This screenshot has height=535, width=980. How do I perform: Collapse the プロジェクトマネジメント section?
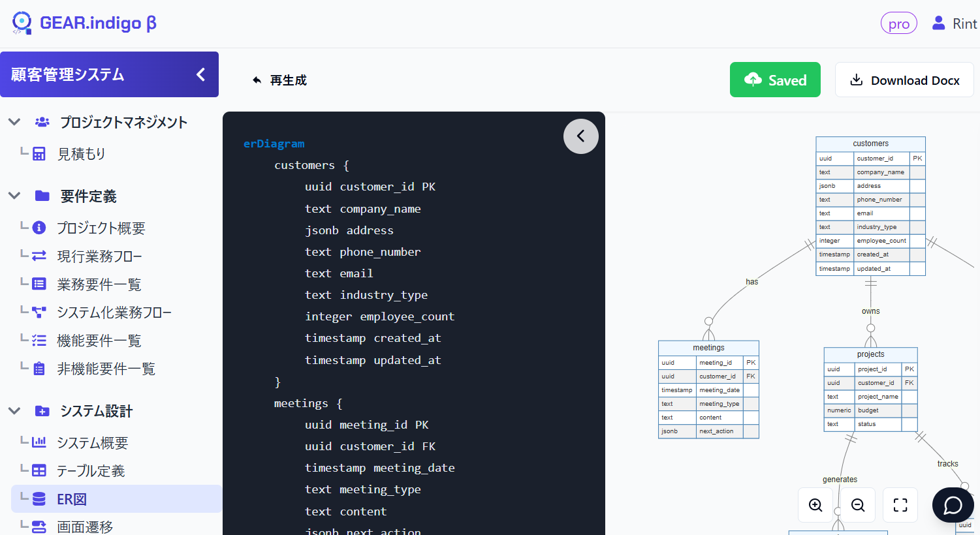[x=14, y=122]
